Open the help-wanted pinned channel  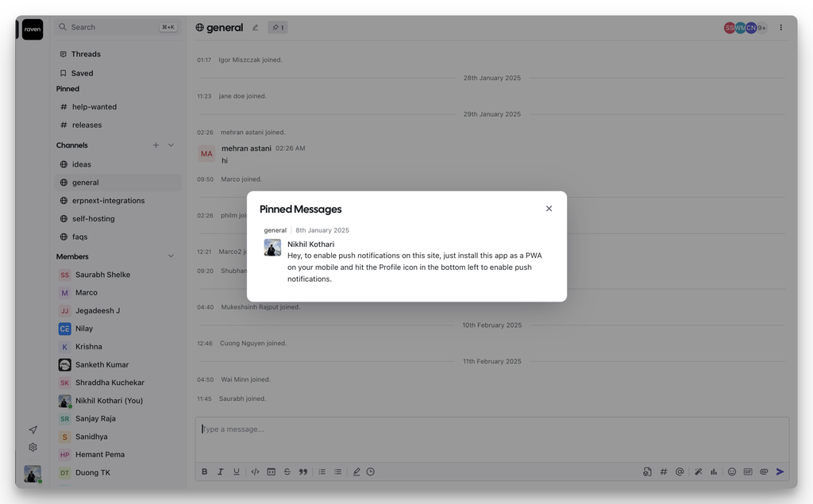pos(94,106)
